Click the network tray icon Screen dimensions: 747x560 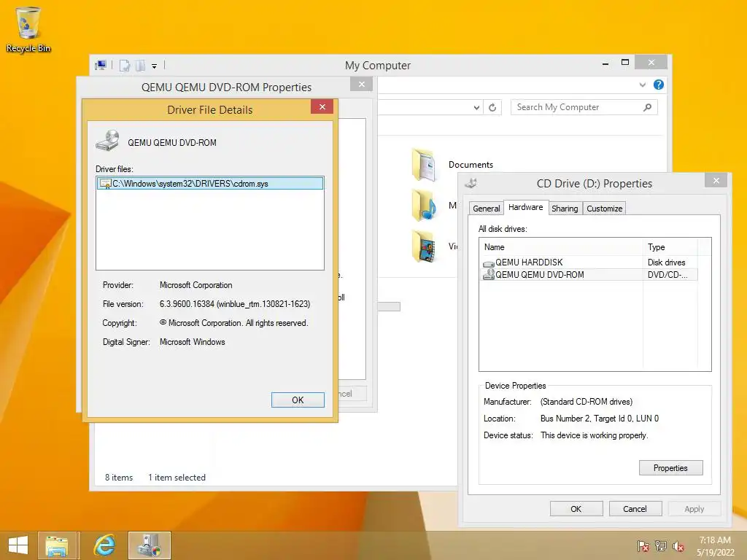click(661, 546)
